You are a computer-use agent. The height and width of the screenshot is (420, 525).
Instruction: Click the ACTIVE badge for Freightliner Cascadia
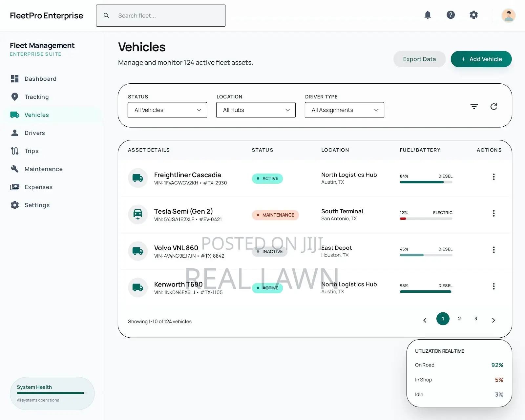tap(267, 178)
